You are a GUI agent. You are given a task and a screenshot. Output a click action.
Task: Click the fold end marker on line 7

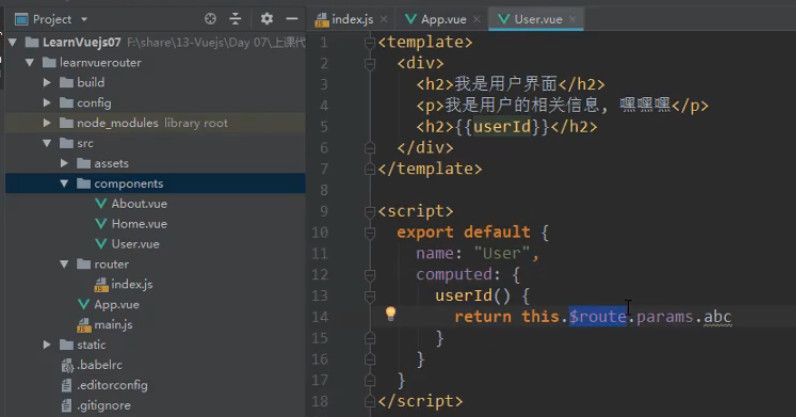tap(370, 169)
